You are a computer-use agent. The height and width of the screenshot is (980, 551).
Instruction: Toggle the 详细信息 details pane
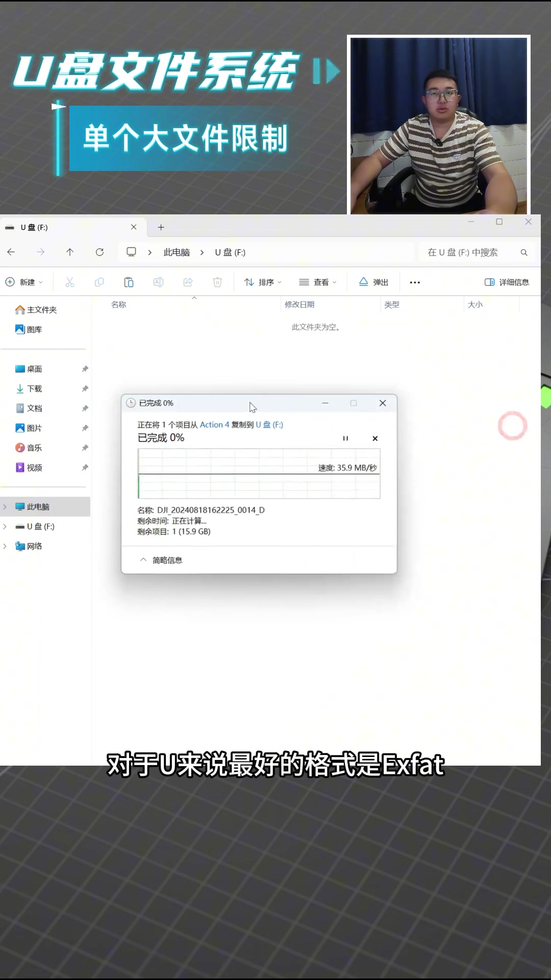pos(507,282)
